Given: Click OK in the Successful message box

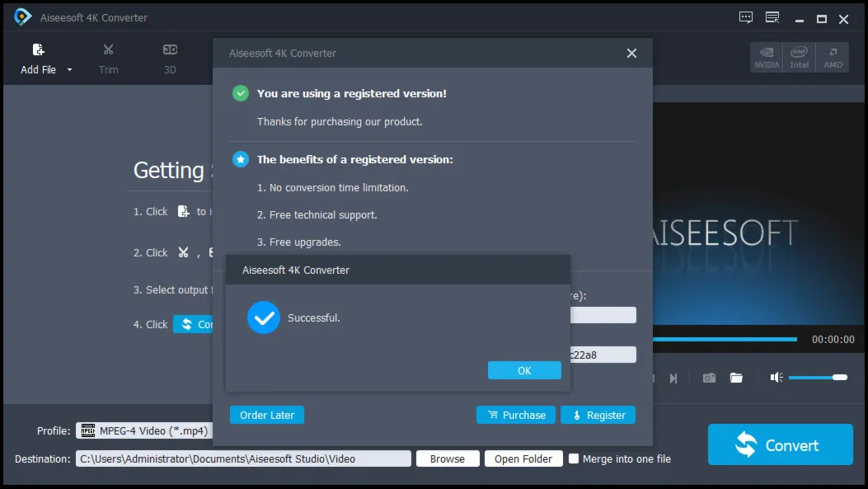Looking at the screenshot, I should click(524, 370).
